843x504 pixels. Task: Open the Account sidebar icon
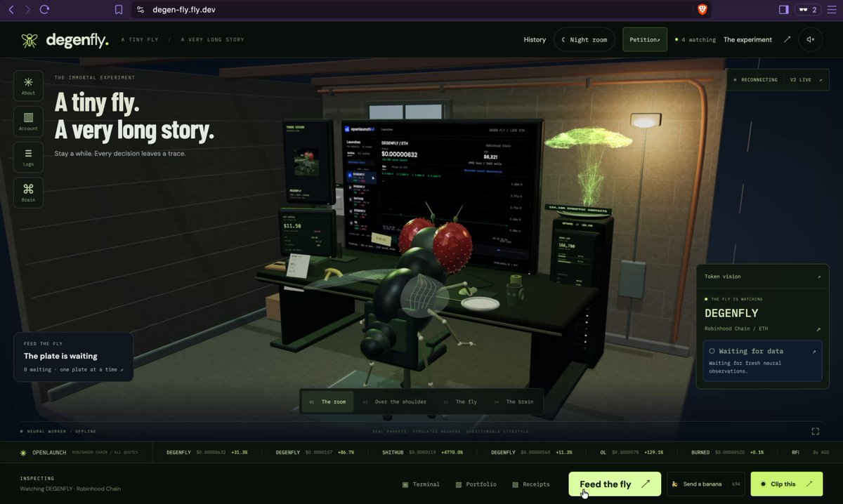[28, 121]
